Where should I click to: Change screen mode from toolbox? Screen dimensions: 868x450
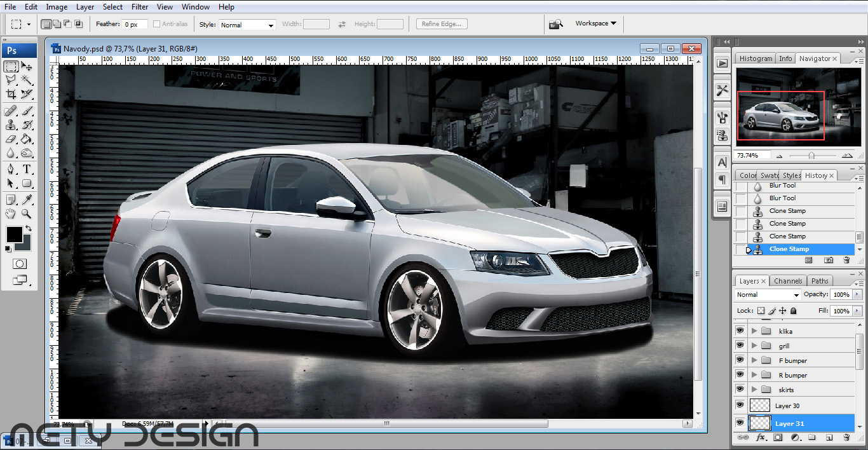19,279
